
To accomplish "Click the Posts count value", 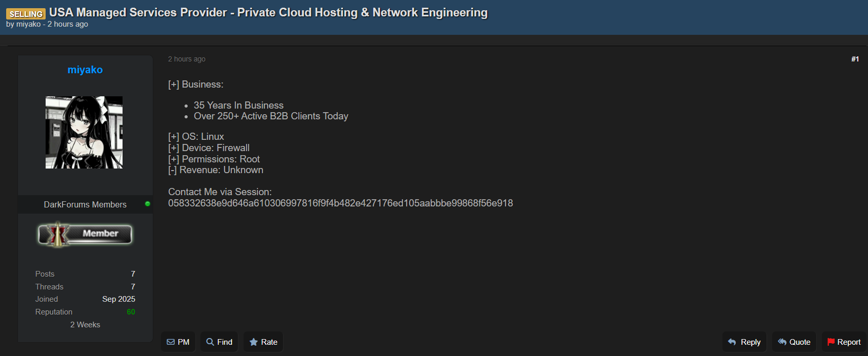I will [133, 274].
